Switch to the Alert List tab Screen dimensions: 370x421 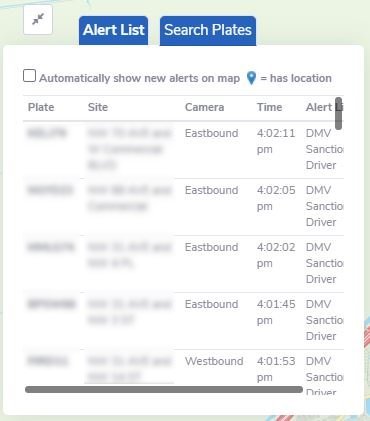[113, 30]
